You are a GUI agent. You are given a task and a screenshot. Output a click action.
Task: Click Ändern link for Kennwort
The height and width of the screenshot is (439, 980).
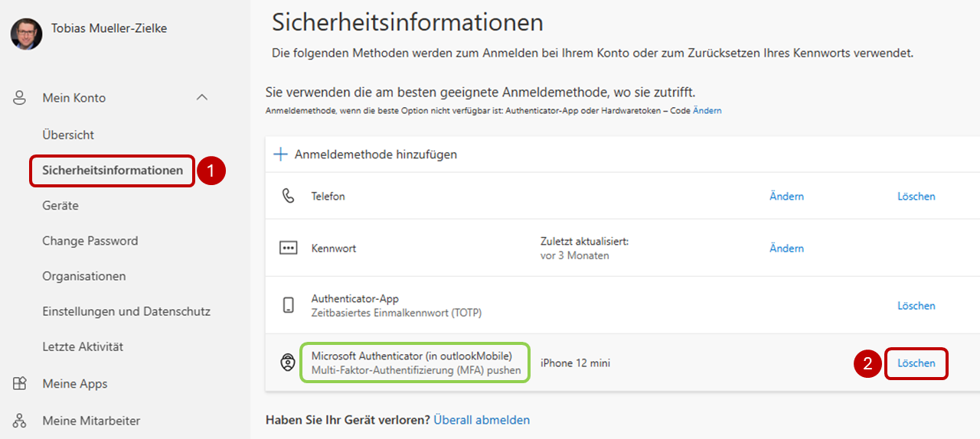pos(786,249)
